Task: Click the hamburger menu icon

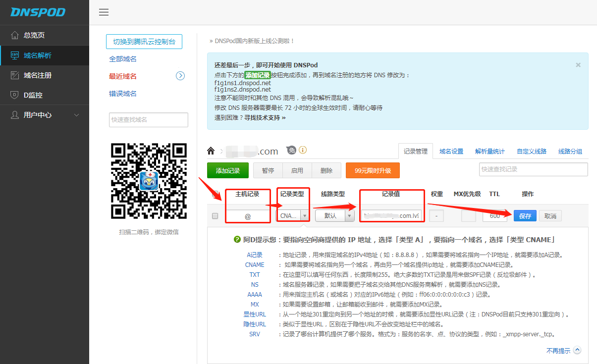Action: click(104, 12)
